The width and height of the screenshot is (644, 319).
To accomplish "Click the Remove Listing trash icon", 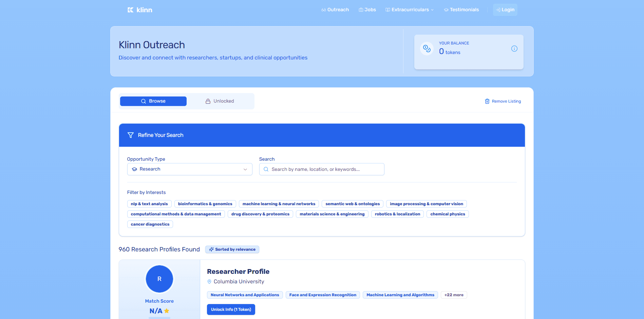I will click(487, 101).
